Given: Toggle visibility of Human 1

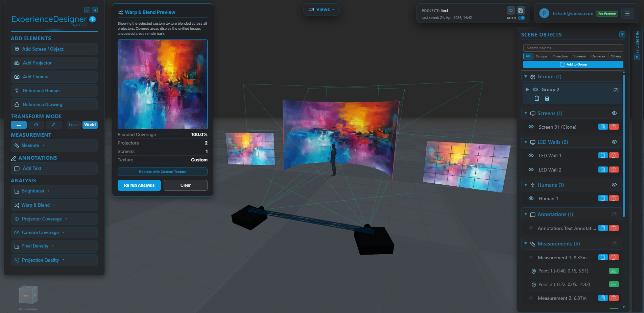Looking at the screenshot, I should click(x=530, y=198).
